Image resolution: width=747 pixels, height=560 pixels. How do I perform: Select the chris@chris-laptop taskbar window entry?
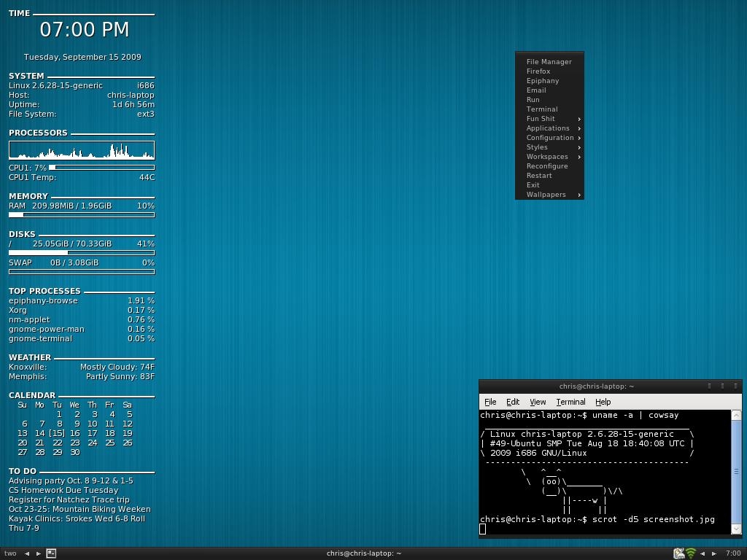pyautogui.click(x=364, y=553)
